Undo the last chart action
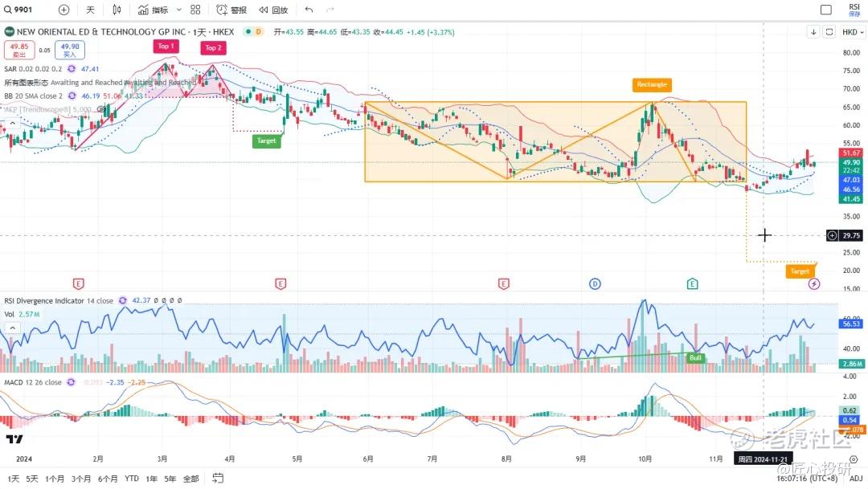 (309, 10)
